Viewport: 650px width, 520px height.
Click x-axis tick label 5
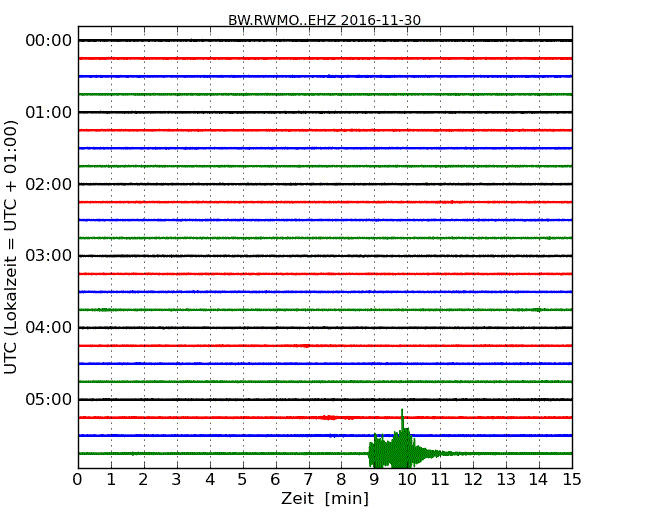(x=243, y=480)
